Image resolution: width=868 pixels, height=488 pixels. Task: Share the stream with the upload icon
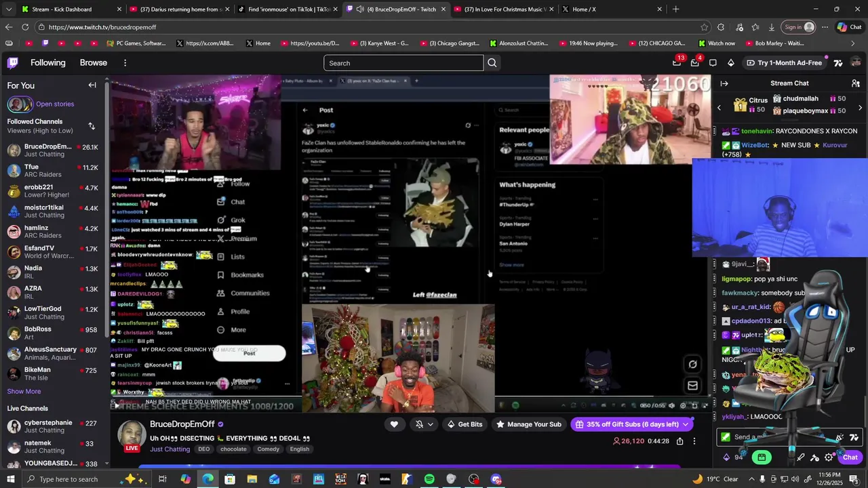[x=679, y=441]
